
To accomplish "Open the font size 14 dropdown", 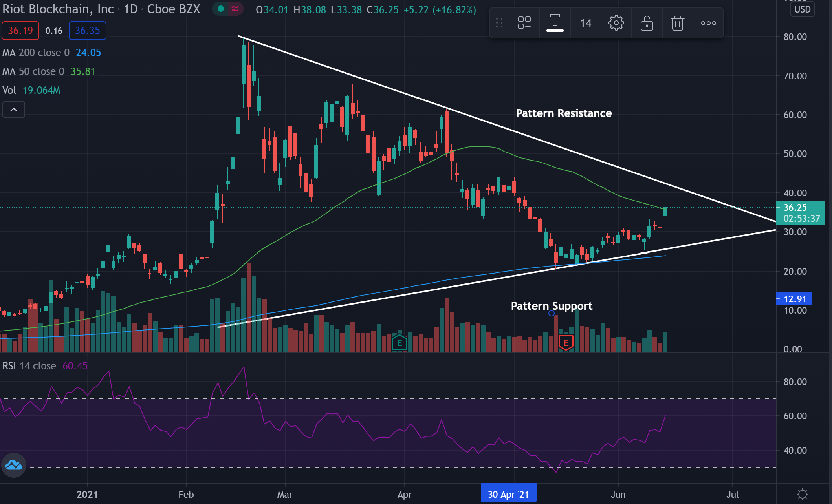I will [x=585, y=23].
